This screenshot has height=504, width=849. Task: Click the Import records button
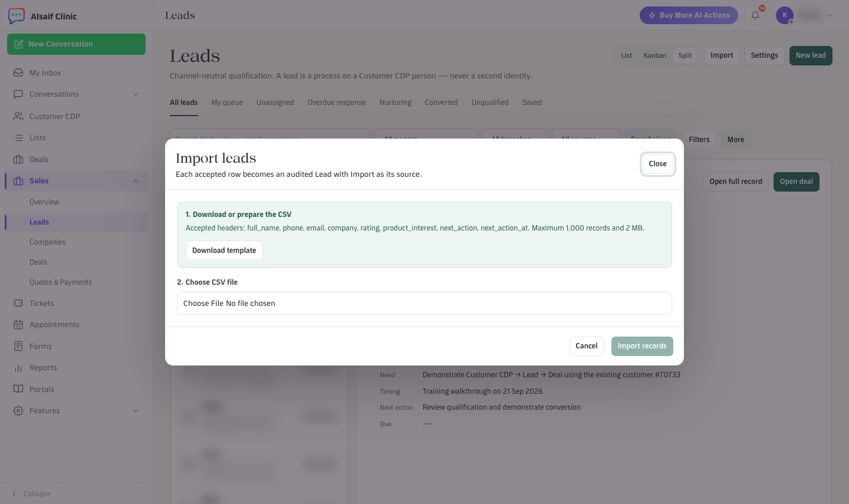click(642, 346)
